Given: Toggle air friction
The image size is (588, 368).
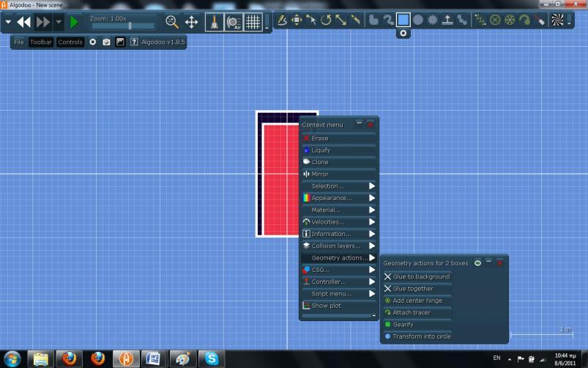Looking at the screenshot, I should (234, 22).
